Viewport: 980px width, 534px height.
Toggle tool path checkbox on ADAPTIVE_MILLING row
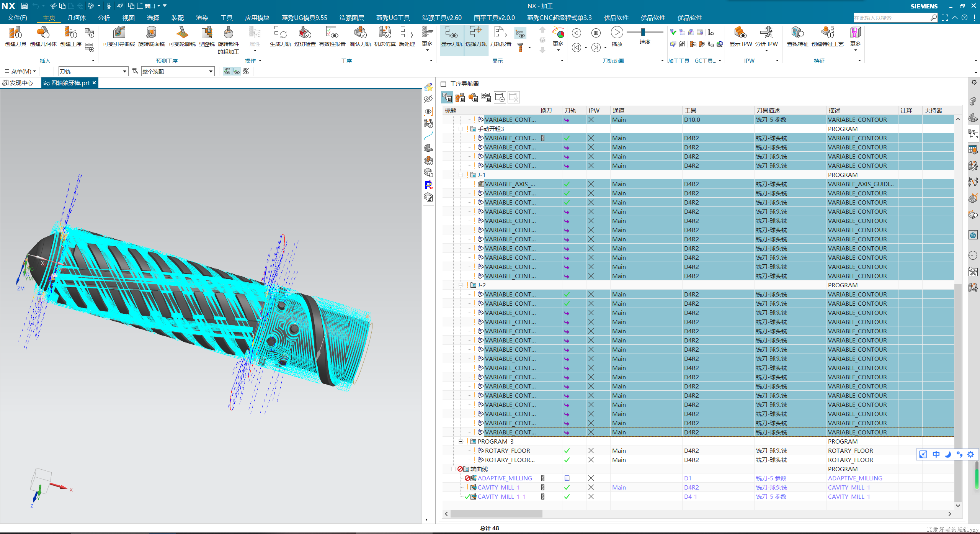point(567,478)
